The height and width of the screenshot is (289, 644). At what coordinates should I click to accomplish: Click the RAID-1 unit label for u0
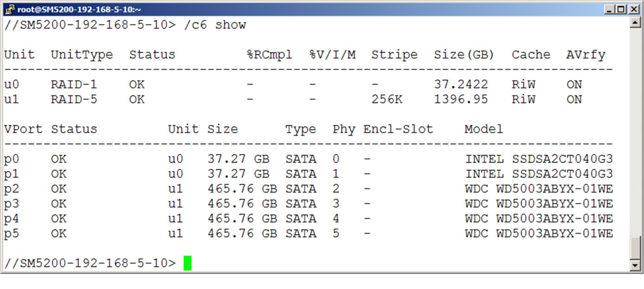click(74, 84)
